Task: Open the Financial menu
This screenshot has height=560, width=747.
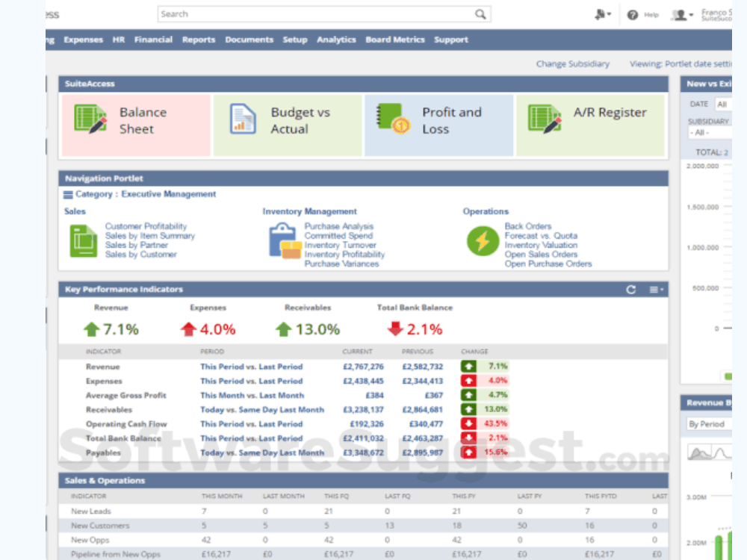Action: [x=153, y=40]
